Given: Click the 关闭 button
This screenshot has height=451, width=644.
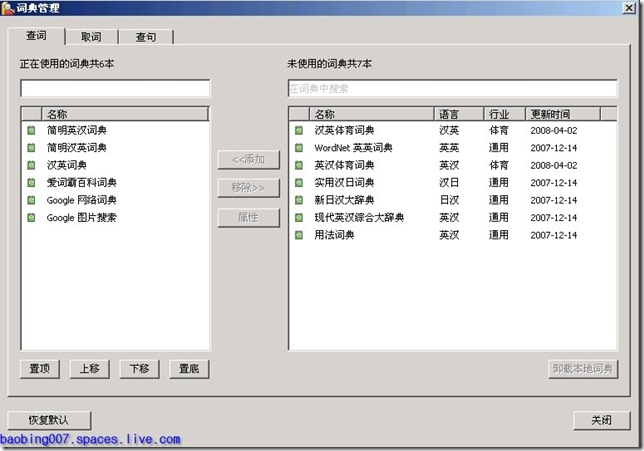Looking at the screenshot, I should pyautogui.click(x=602, y=420).
